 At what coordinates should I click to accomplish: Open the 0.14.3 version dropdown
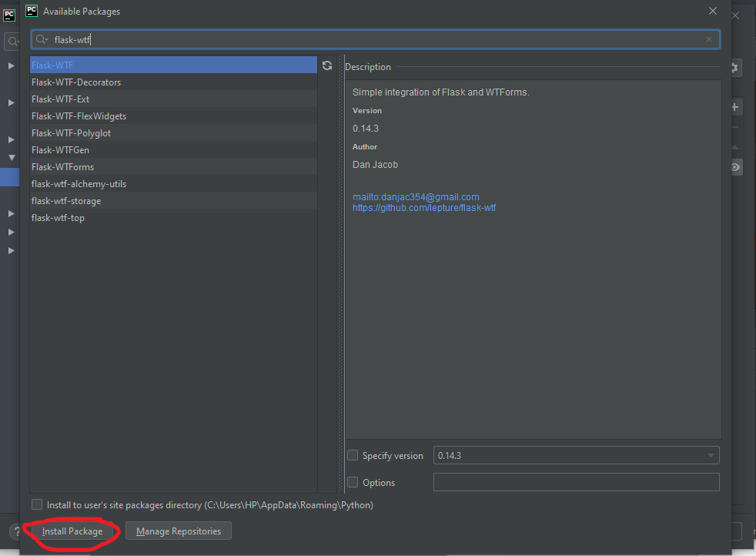[576, 455]
